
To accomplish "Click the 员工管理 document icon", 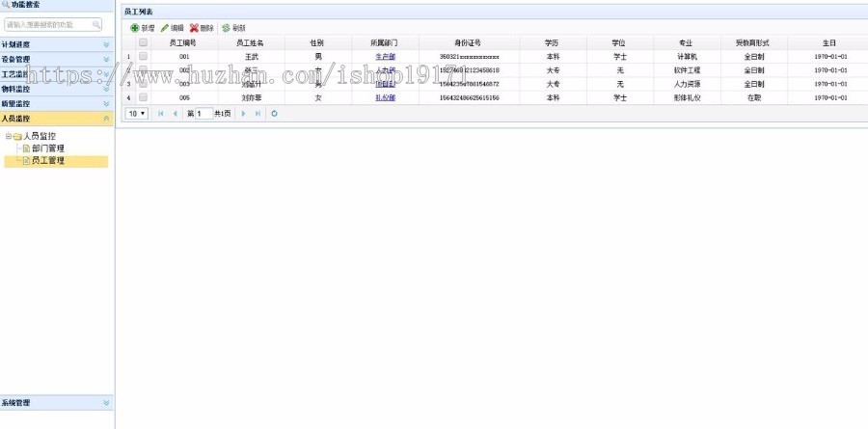I will [x=27, y=161].
